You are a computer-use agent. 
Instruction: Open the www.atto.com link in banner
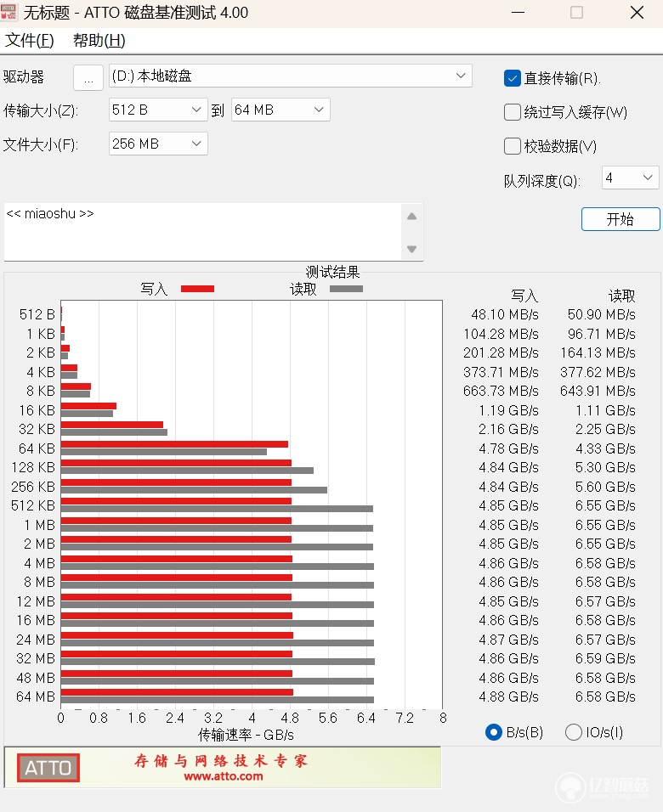tap(224, 776)
